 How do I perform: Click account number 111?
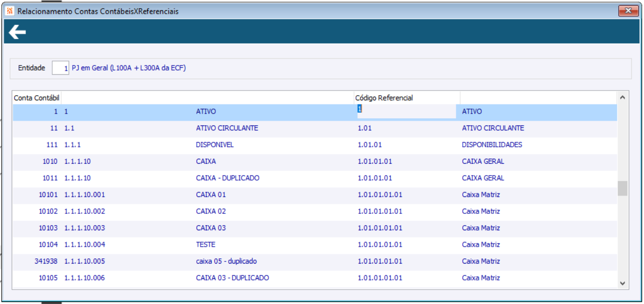pyautogui.click(x=52, y=145)
